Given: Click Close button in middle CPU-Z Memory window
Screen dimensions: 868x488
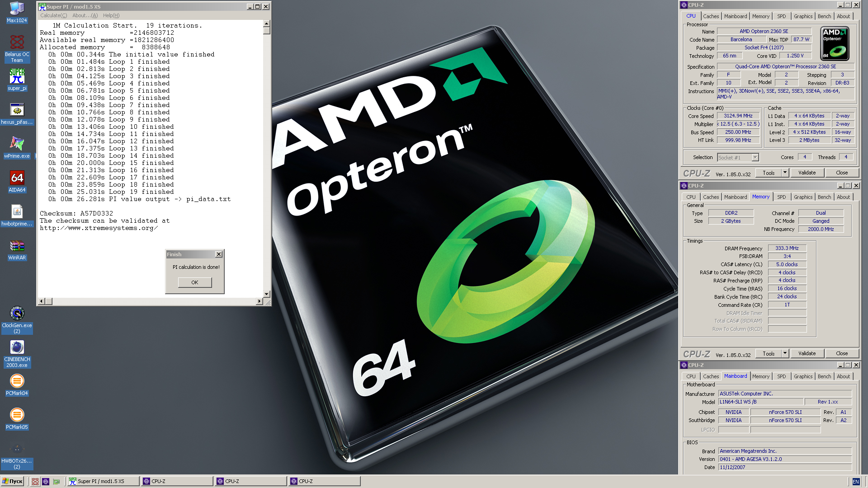Looking at the screenshot, I should tap(842, 353).
